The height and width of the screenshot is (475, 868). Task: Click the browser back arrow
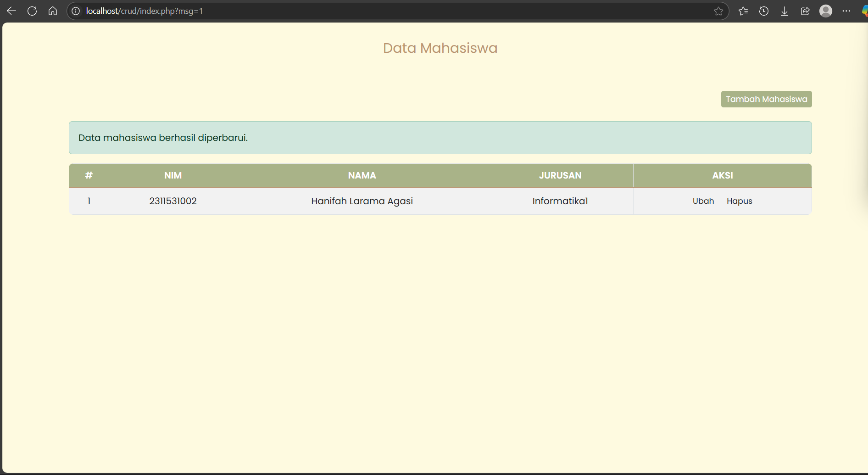[11, 11]
